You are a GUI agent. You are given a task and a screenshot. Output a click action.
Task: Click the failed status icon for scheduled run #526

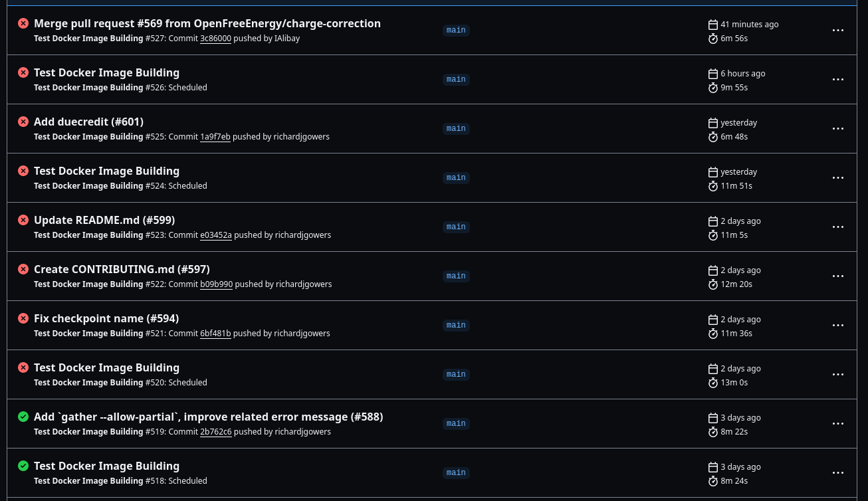[23, 72]
